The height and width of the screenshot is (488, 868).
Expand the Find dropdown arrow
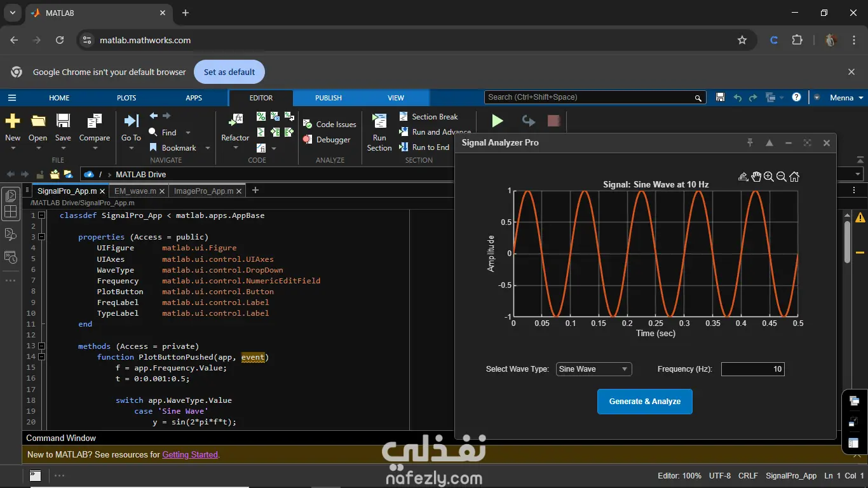187,133
